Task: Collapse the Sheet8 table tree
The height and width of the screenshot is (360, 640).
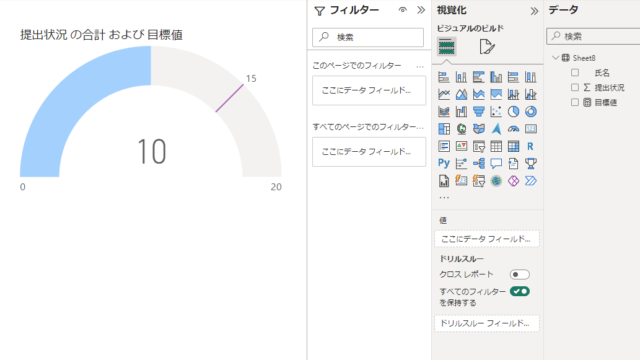Action: point(555,58)
